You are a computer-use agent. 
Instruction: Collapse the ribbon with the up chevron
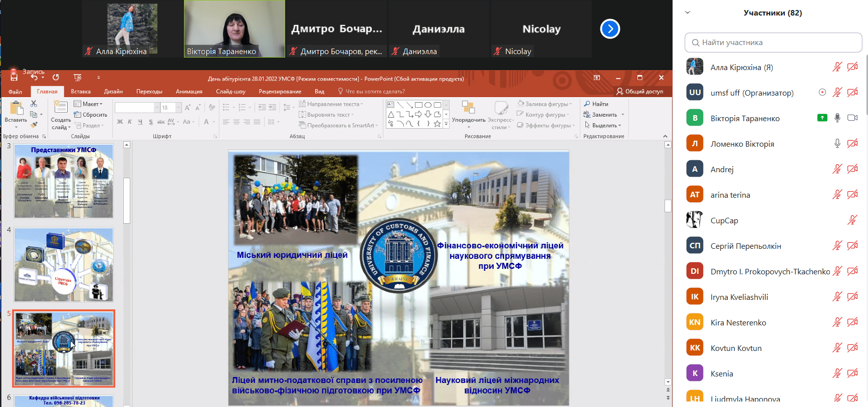click(x=665, y=136)
